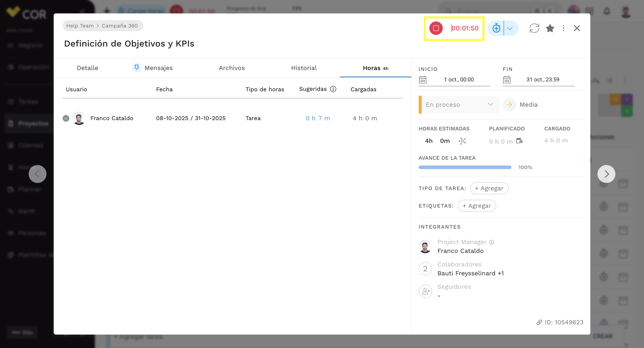Screen dimensions: 644x348
Task: Edit the end date 31 oct., 23:59
Action: 543,79
